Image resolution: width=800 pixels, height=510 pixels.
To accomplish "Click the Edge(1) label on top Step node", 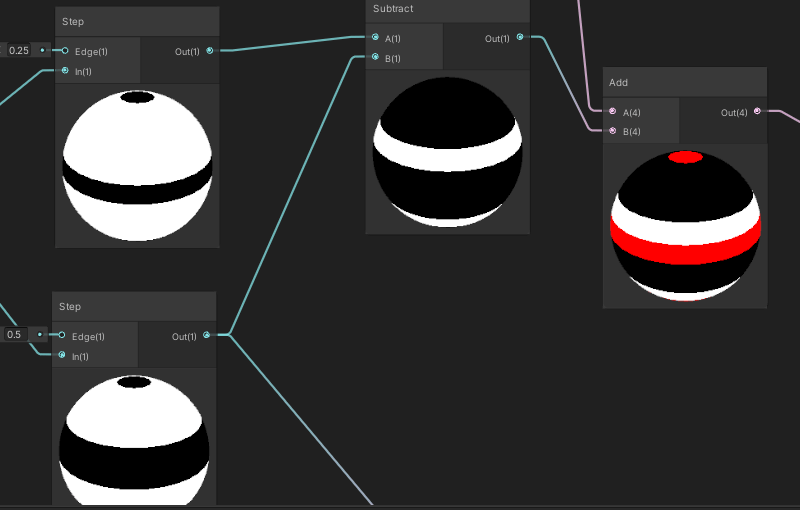I will pyautogui.click(x=91, y=52).
